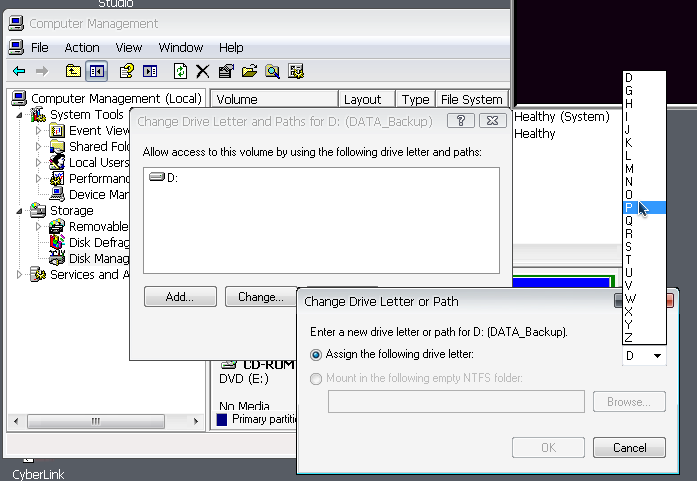697x481 pixels.
Task: Click the Forward arrow toolbar icon
Action: 42,71
